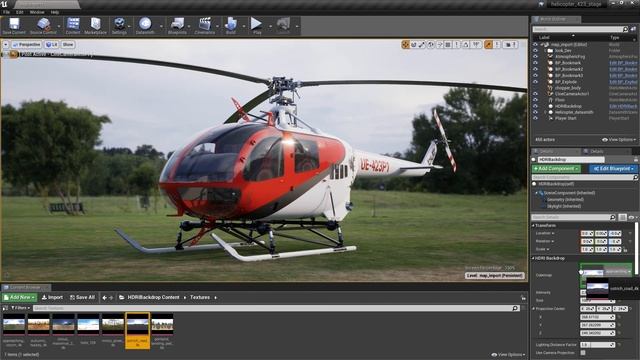
Task: Click the World Outliner search field
Action: (580, 29)
